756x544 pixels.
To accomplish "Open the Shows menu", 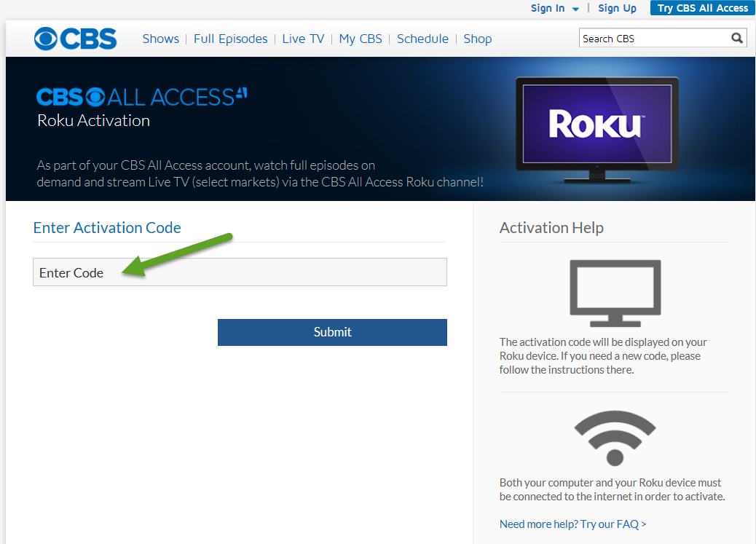I will 160,39.
